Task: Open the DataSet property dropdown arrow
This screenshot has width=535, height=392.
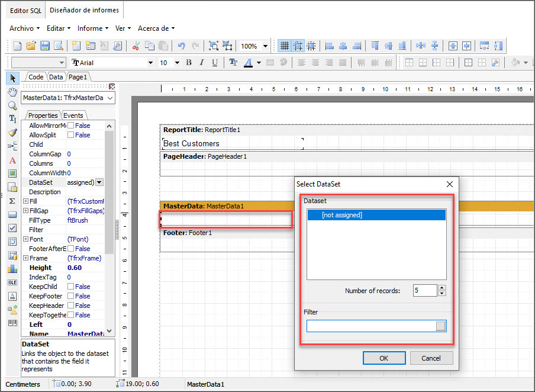Action: click(x=99, y=182)
